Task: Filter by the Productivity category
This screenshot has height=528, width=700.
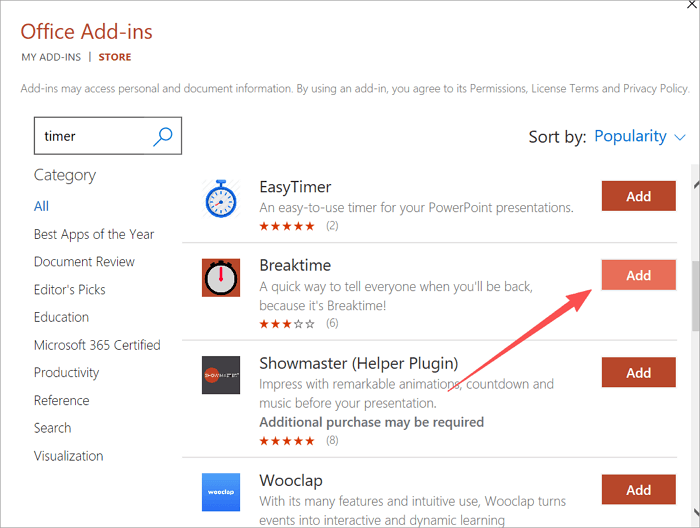Action: (66, 372)
